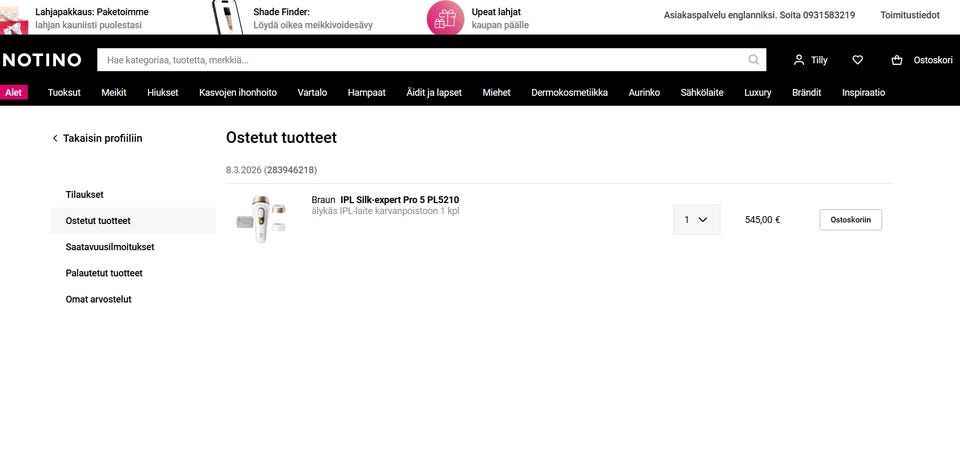Open the Hampaat menu
Viewport: 960px width, 458px height.
click(367, 92)
